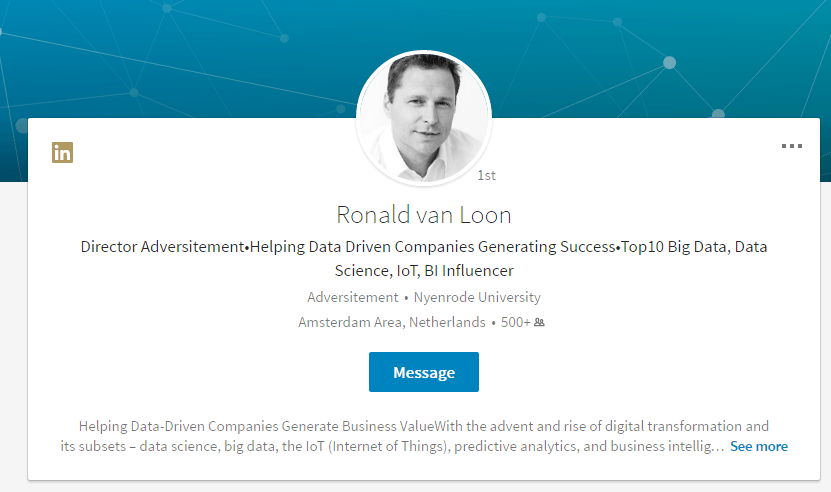The image size is (831, 492).
Task: Click the 500+ connections count
Action: pyautogui.click(x=515, y=322)
